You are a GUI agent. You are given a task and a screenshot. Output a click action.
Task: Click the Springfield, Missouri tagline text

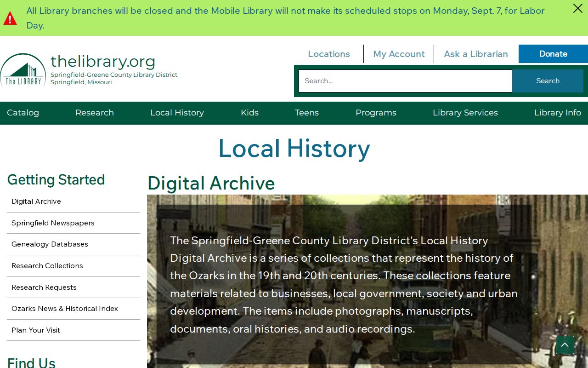81,82
